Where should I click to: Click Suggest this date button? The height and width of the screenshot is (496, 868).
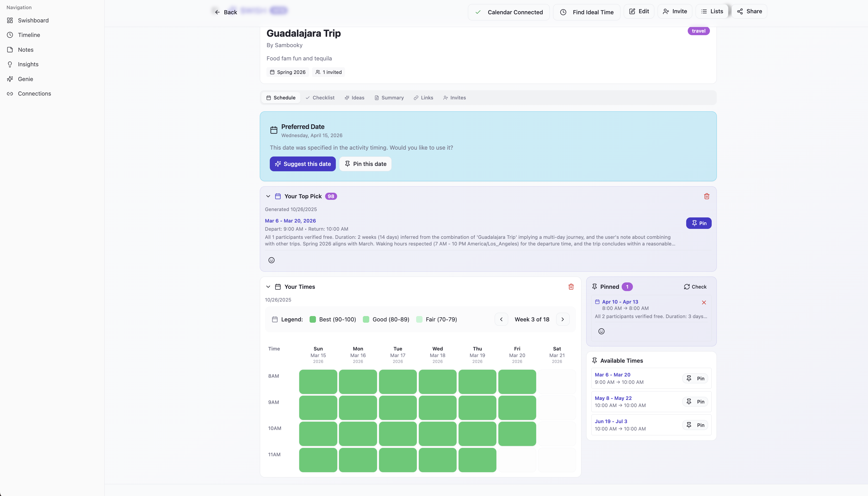tap(303, 164)
